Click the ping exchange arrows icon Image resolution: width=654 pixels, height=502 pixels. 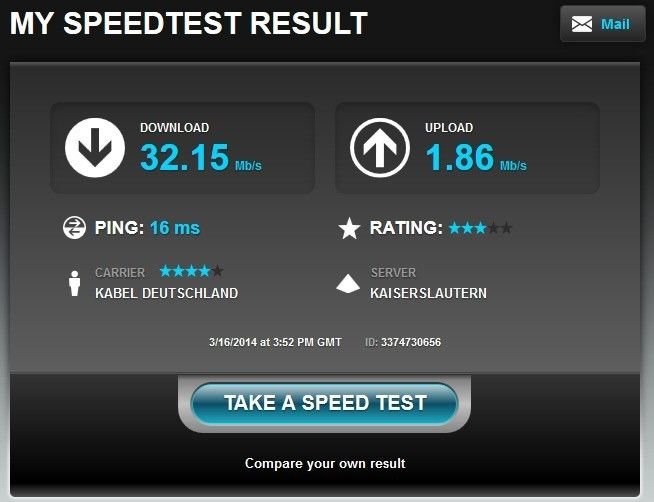coord(74,228)
